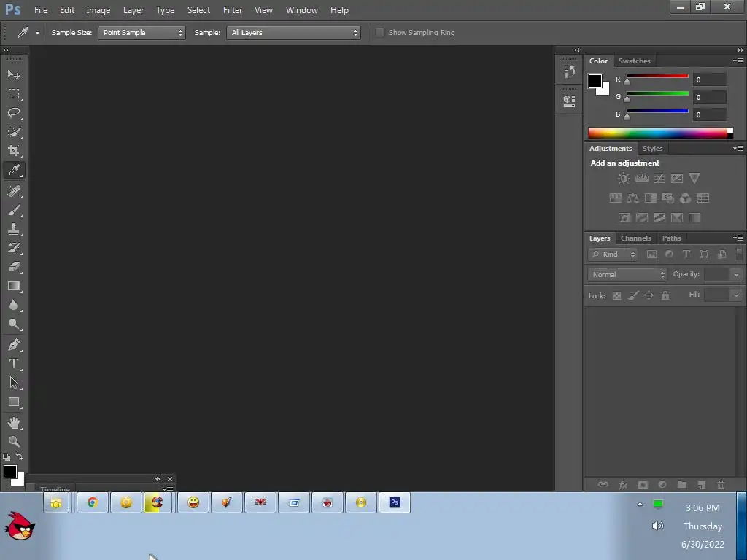
Task: Select the Quick Selection tool
Action: pos(14,132)
